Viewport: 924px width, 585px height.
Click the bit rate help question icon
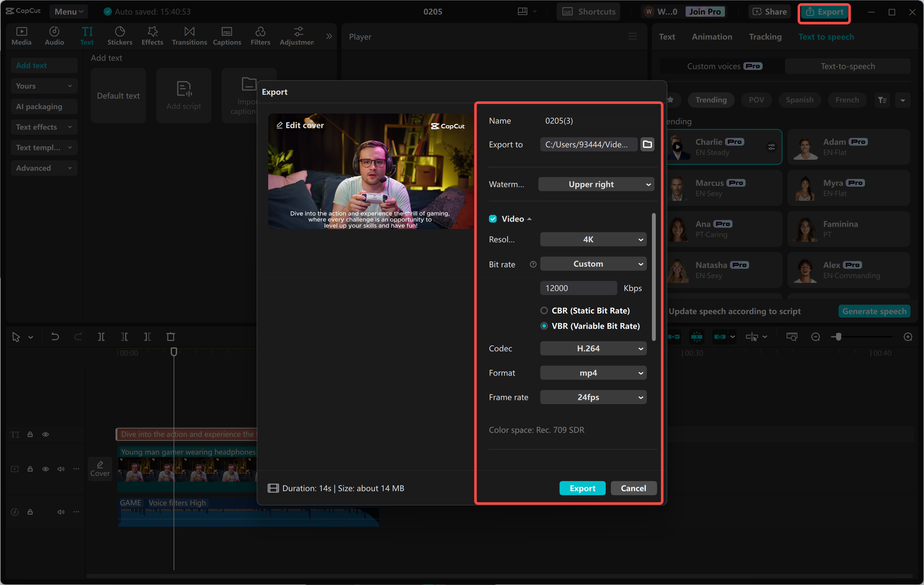point(533,264)
